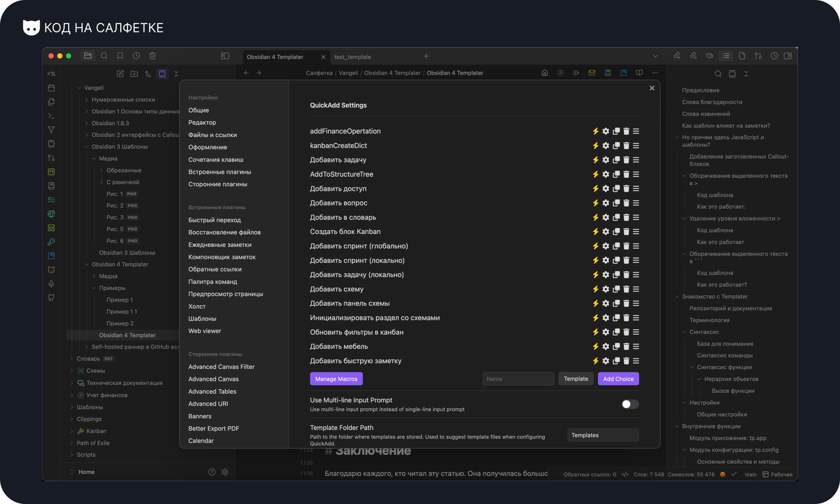This screenshot has width=840, height=504.
Task: Collapse Obsidian 3 Шаблоны folder
Action: (x=87, y=147)
